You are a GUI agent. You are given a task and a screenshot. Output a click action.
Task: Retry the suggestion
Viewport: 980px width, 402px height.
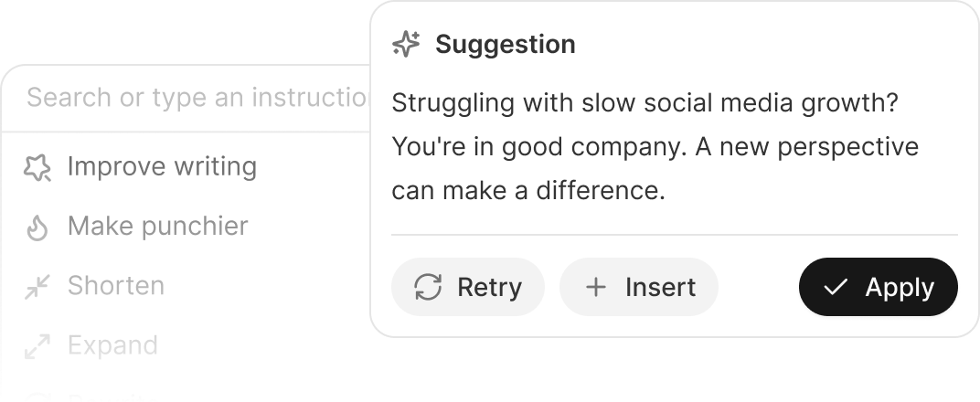coord(468,287)
